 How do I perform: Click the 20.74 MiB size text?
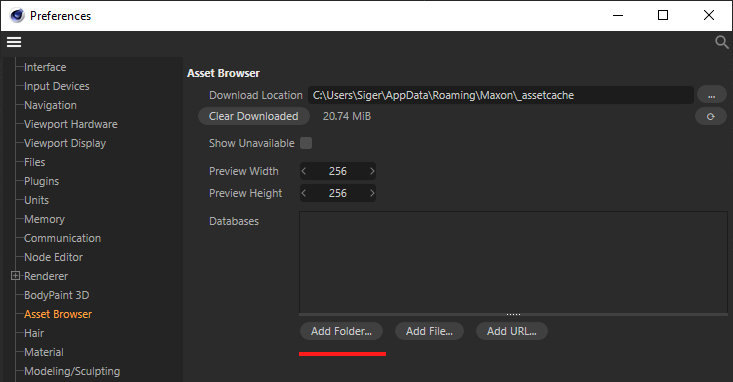click(x=347, y=116)
